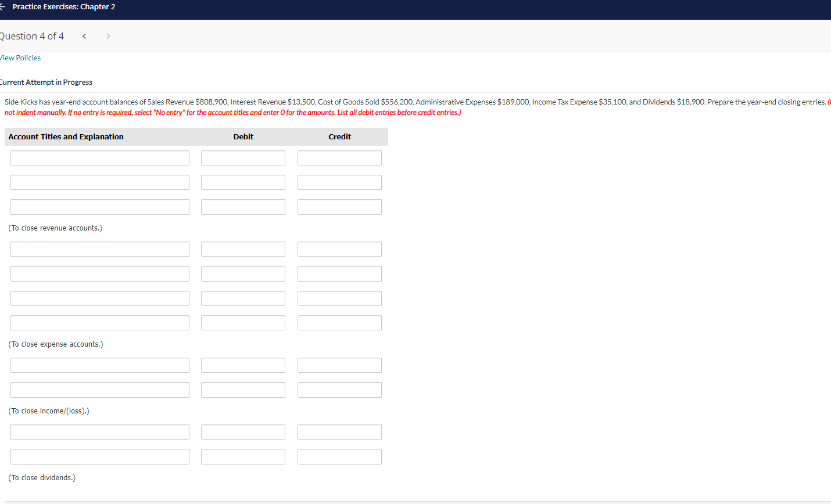Click the 'Question 4 of 4' label
This screenshot has height=504, width=831.
(x=31, y=36)
